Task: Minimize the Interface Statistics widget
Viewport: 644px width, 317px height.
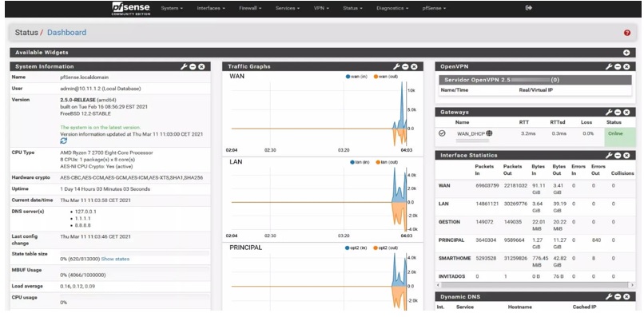Action: pos(618,155)
